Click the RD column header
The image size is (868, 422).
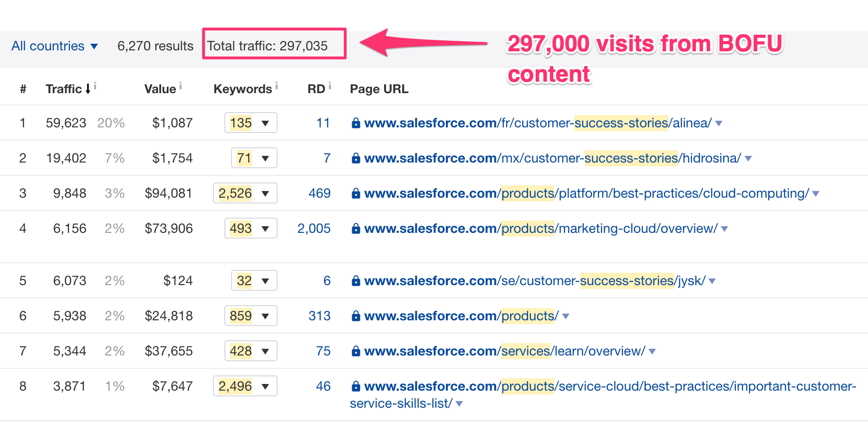coord(316,89)
